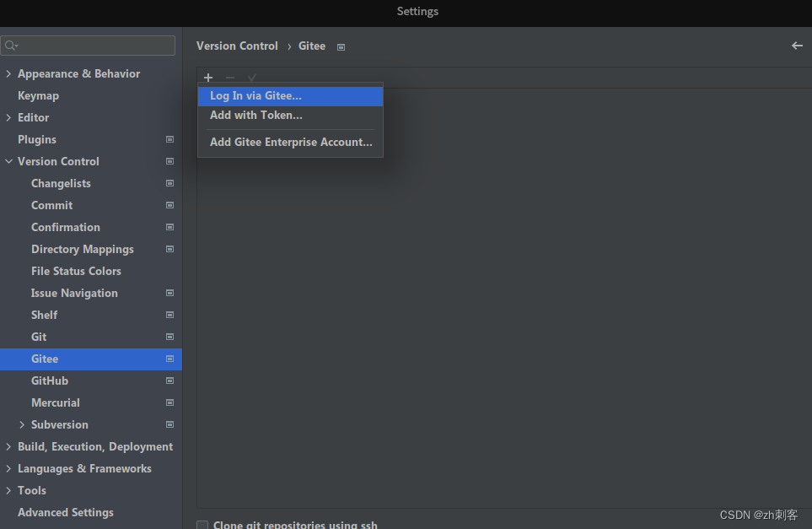Click project-level icon in Gitee row
Viewport: 812px width, 529px height.
169,359
